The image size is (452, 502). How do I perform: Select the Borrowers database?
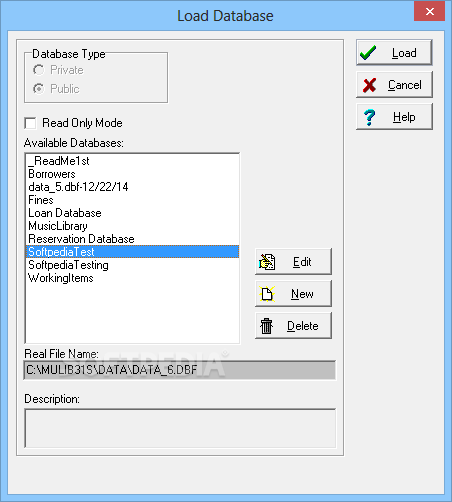coord(132,174)
